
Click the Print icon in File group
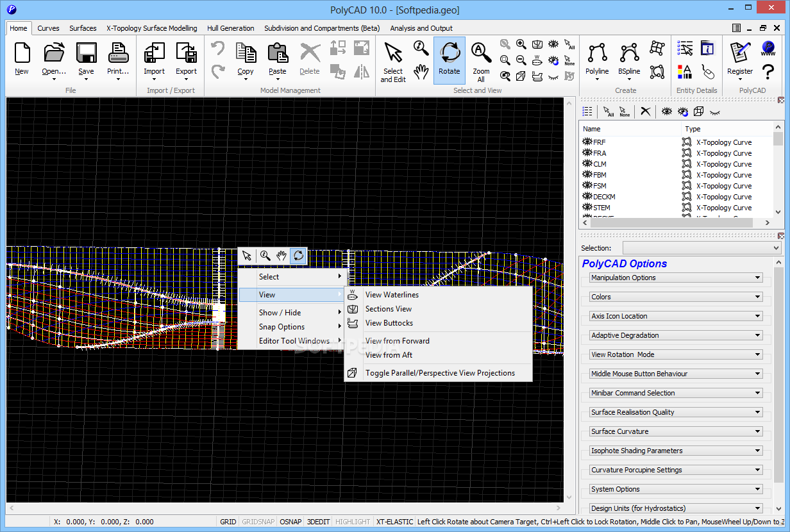118,53
